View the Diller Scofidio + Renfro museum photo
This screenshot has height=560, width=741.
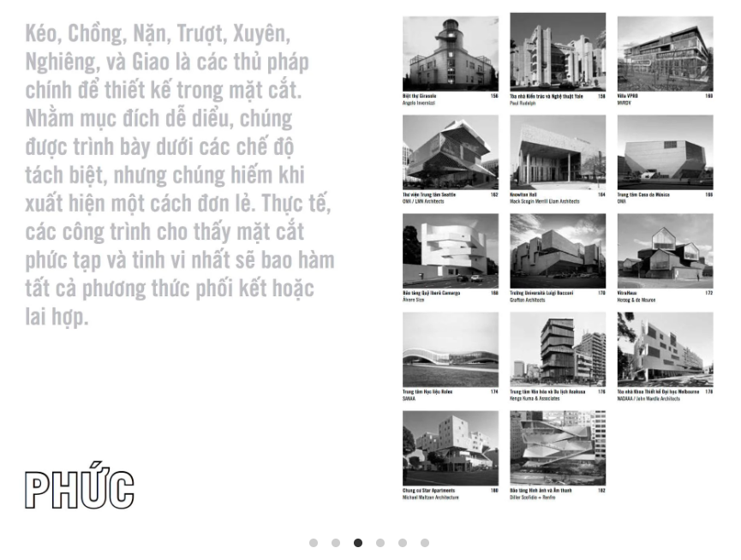pyautogui.click(x=558, y=448)
